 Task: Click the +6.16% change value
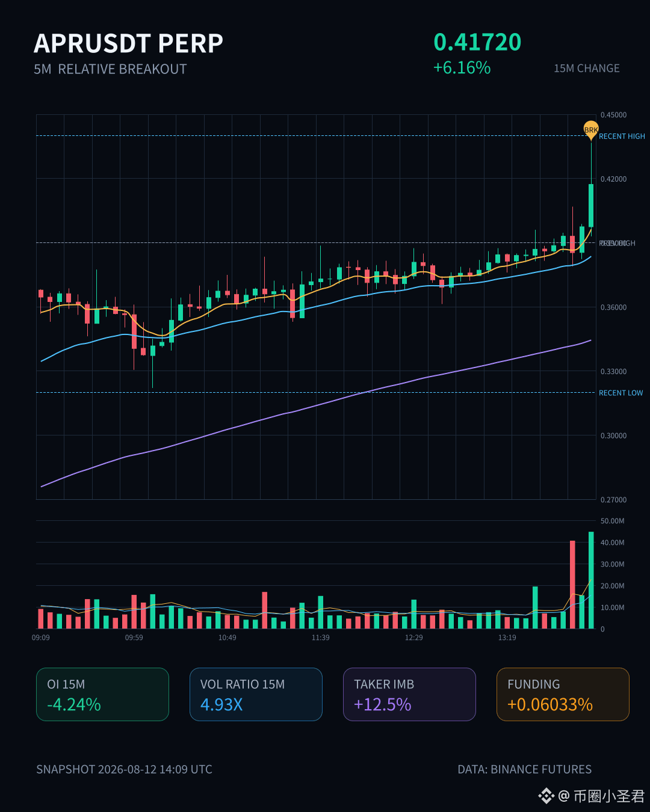point(462,67)
